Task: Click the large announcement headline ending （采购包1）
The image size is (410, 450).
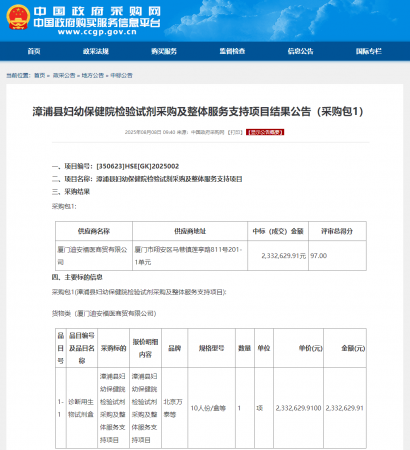Action: click(198, 111)
